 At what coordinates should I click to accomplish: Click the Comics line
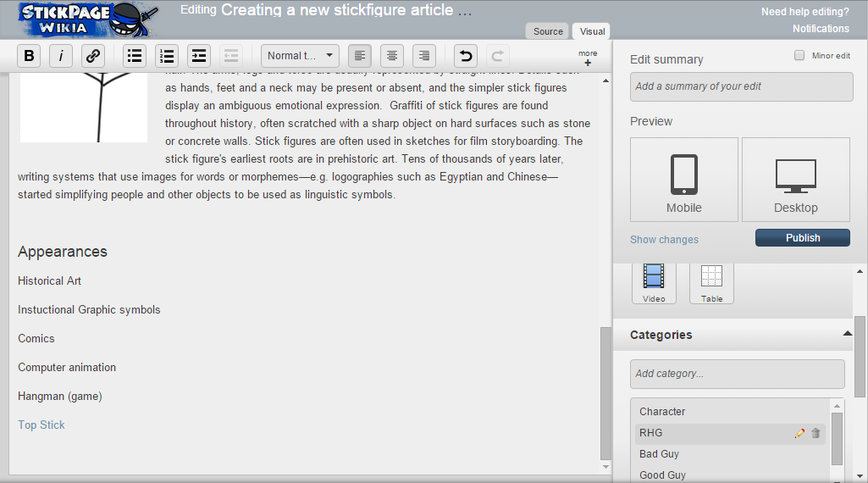click(x=36, y=338)
